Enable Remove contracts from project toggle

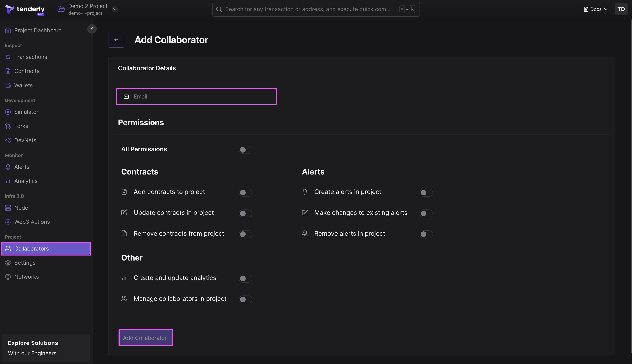(245, 234)
